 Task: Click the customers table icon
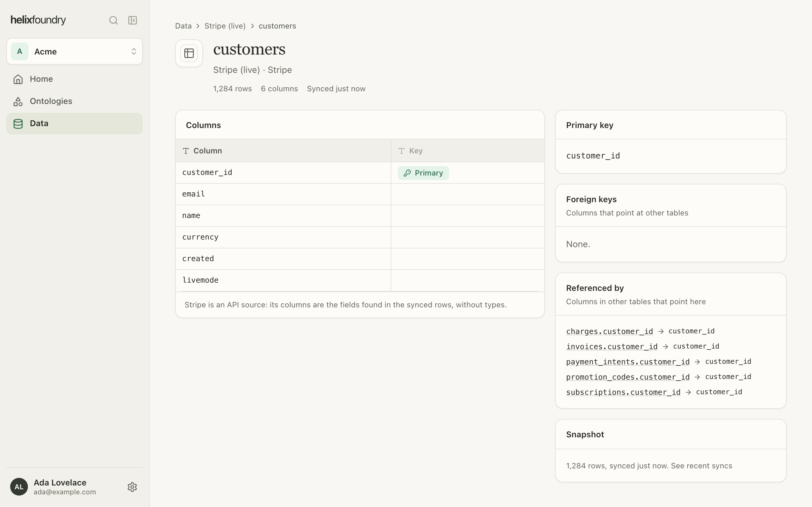[x=189, y=53]
